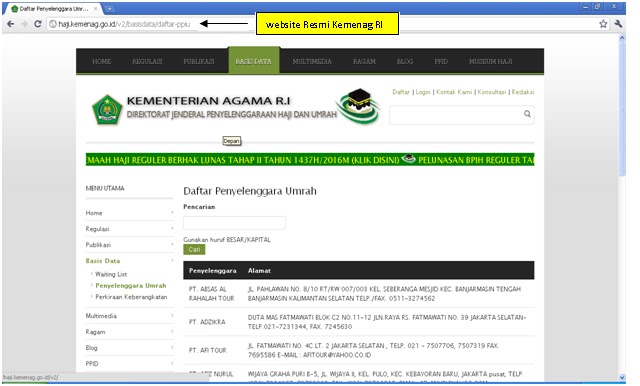Expand the Publikasi sidebar menu arrow

pyautogui.click(x=172, y=244)
